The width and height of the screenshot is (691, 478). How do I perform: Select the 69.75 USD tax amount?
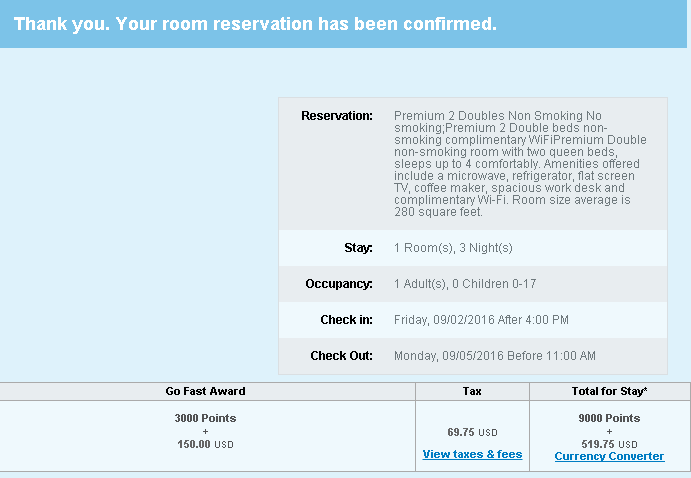click(472, 433)
